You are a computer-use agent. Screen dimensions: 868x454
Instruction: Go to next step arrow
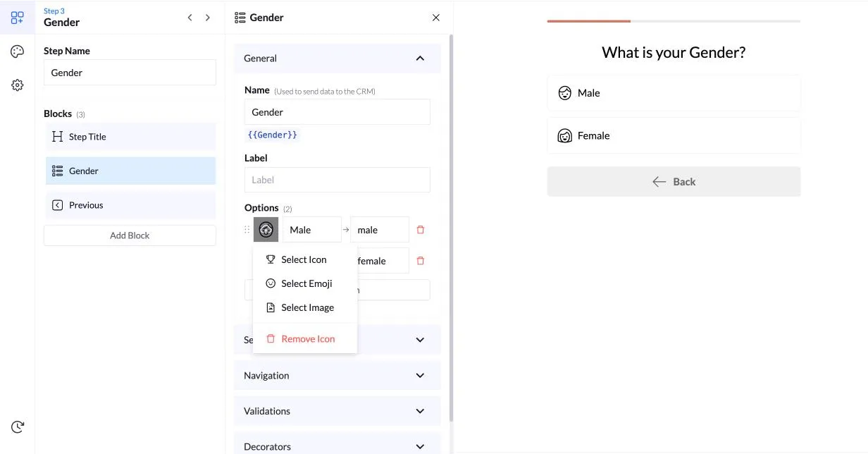[x=207, y=18]
